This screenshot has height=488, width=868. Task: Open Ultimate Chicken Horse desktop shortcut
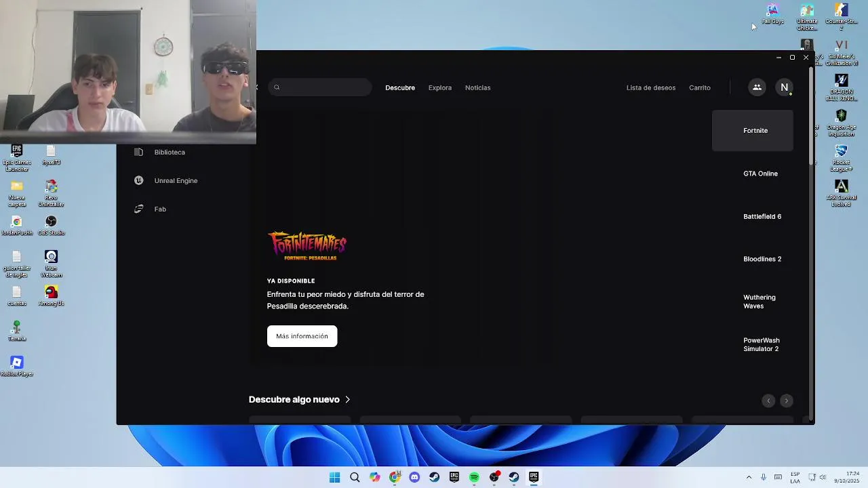[807, 18]
